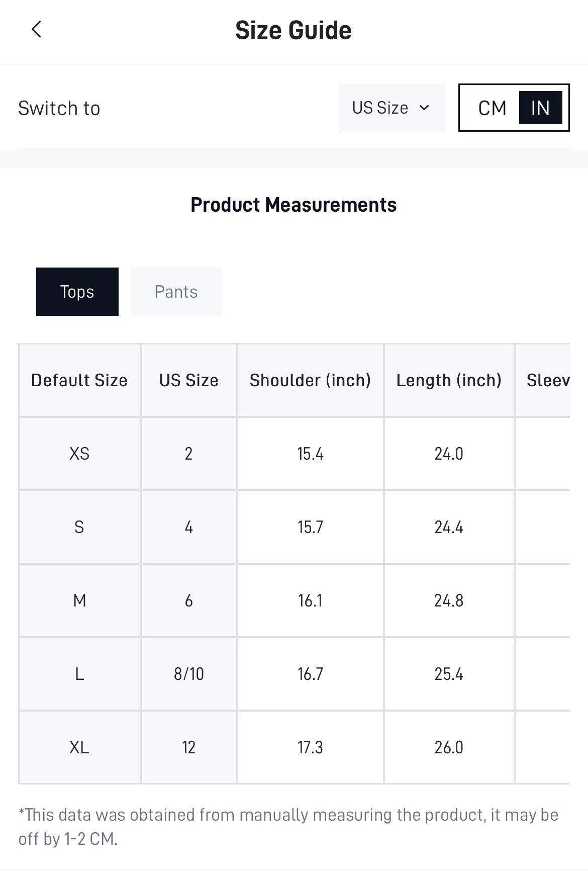This screenshot has height=871, width=588.
Task: Open the US Size dropdown
Action: tap(391, 108)
